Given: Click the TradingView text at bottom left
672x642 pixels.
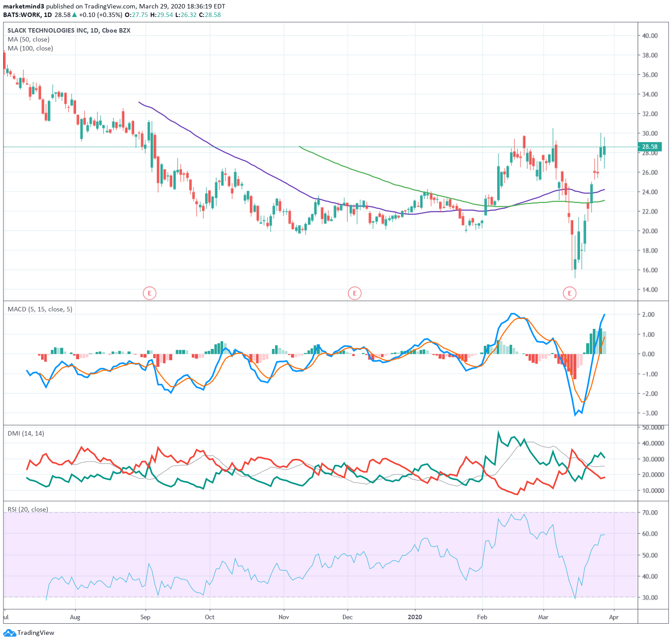Looking at the screenshot, I should pyautogui.click(x=36, y=633).
